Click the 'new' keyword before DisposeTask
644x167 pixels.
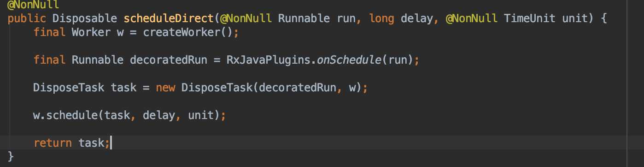(x=165, y=88)
